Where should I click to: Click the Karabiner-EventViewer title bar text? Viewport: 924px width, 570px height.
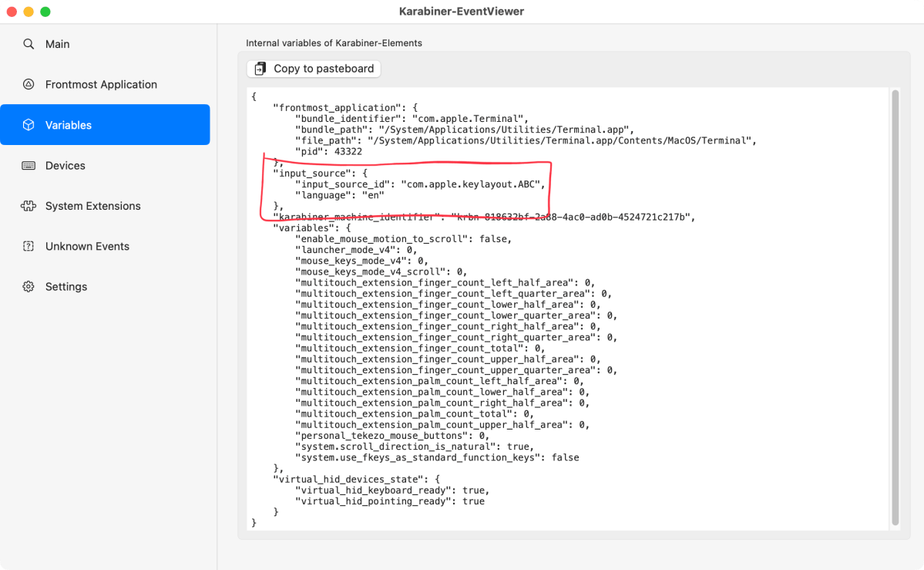462,11
